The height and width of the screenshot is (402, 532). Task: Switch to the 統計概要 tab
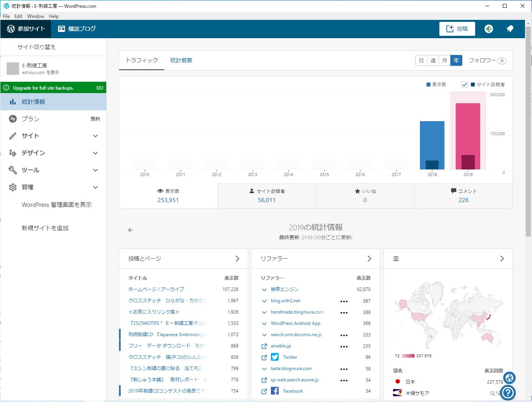[x=181, y=60]
